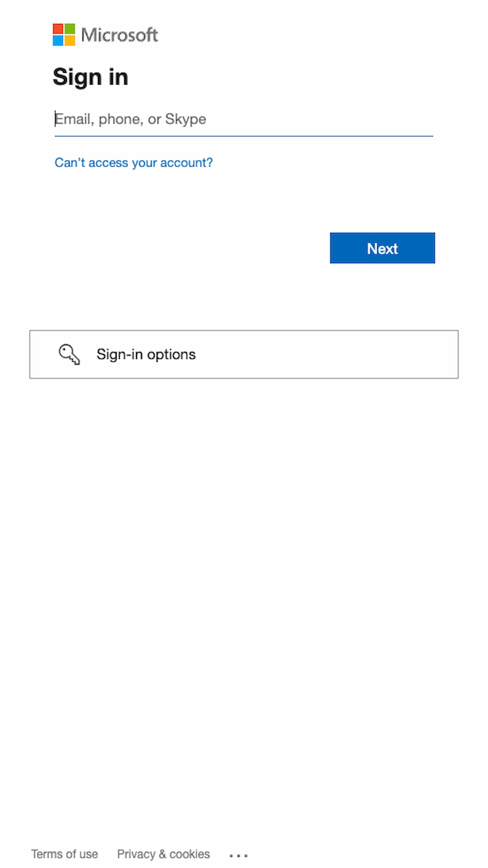Viewport: 488px width, 868px height.
Task: Click the Sign-in options label text
Action: tap(146, 354)
